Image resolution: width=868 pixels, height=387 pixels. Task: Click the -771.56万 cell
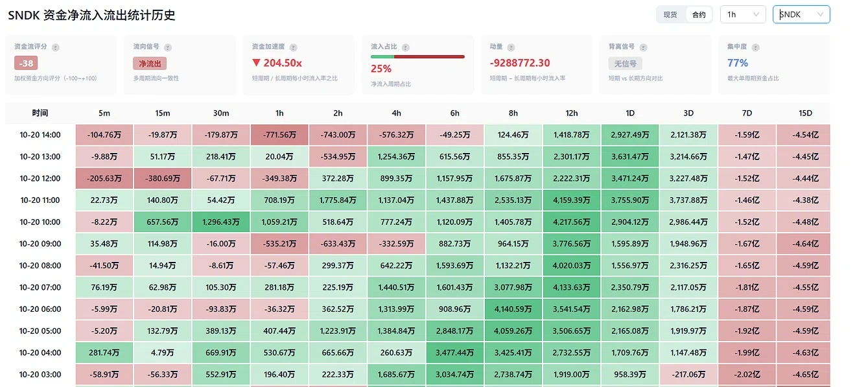click(279, 135)
